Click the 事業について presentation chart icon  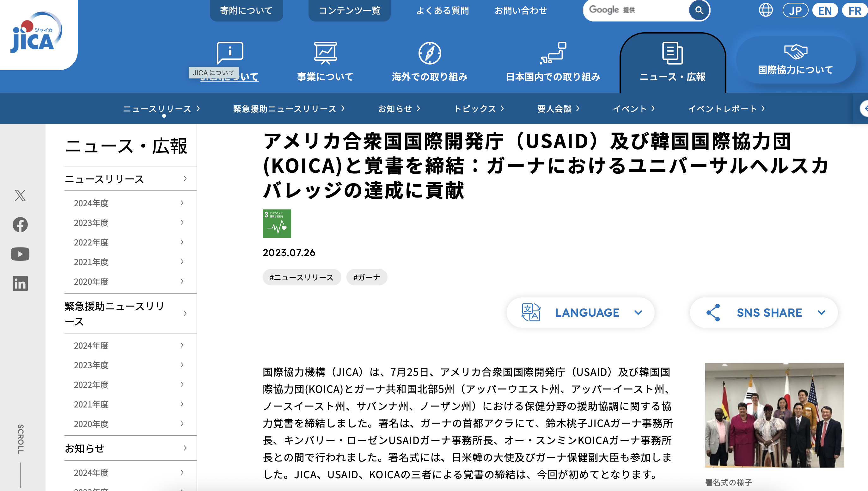click(x=325, y=53)
